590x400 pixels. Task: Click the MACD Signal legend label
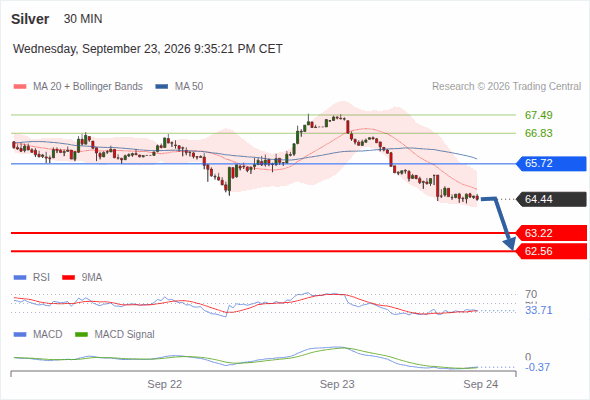pos(125,334)
